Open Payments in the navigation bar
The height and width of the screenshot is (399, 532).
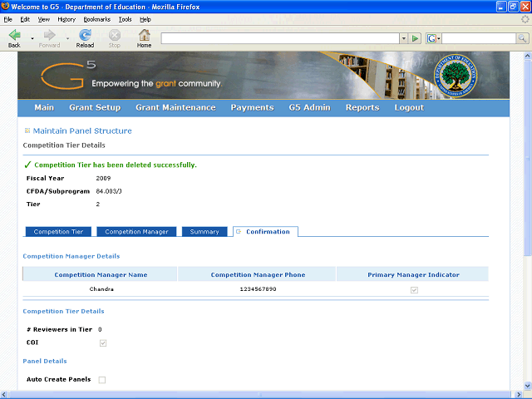click(252, 107)
